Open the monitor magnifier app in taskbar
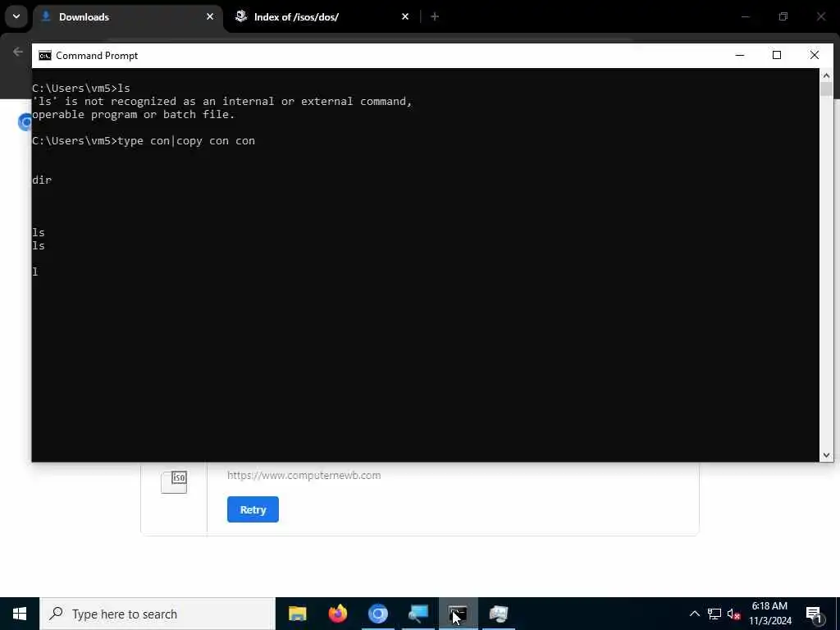The width and height of the screenshot is (840, 630). (x=418, y=614)
